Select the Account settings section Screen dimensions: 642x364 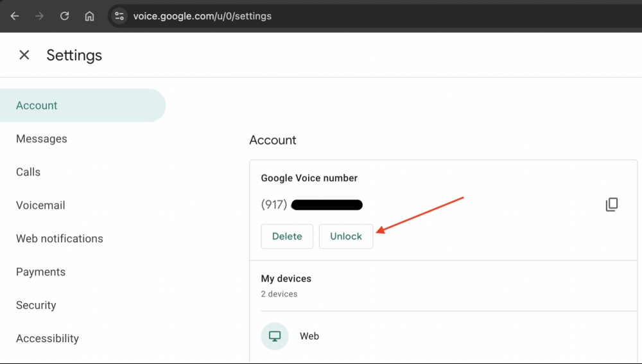click(x=83, y=105)
